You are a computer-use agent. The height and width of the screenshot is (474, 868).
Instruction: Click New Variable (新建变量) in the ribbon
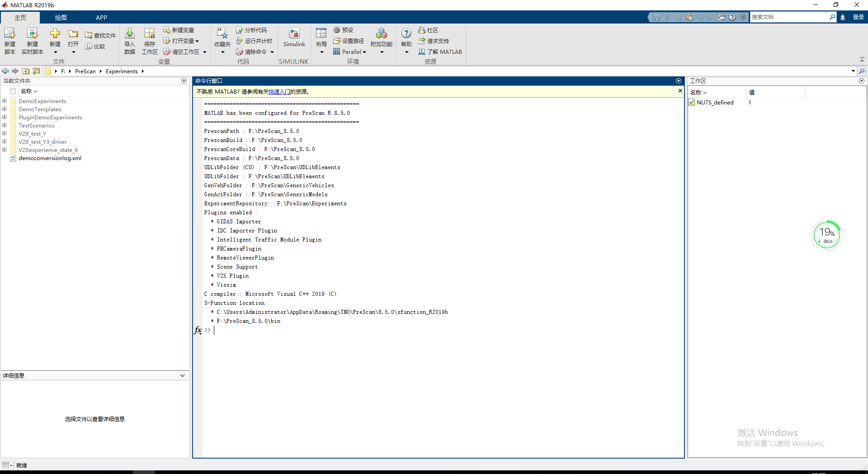(x=179, y=30)
